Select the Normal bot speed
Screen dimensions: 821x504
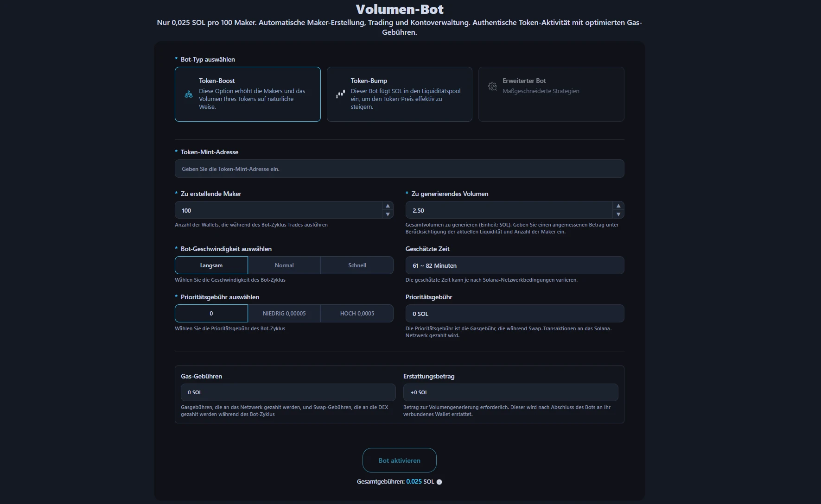(284, 265)
